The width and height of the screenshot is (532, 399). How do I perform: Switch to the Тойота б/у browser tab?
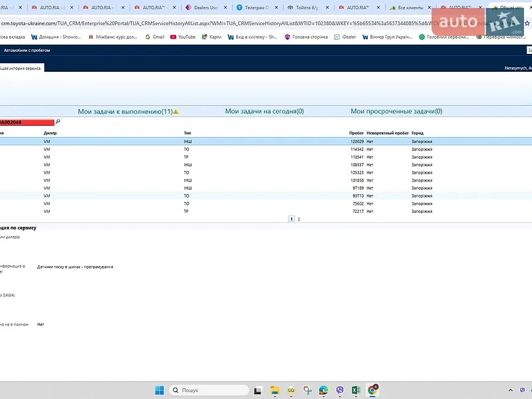tap(308, 7)
